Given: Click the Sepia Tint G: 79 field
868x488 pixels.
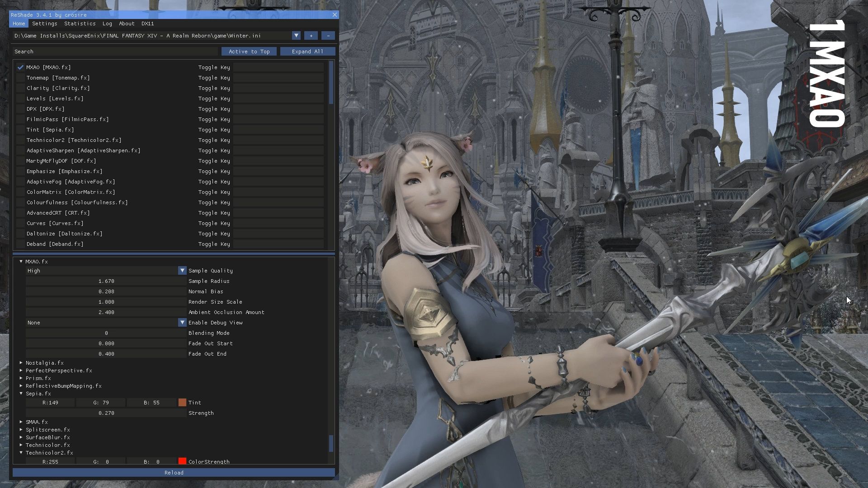Looking at the screenshot, I should click(x=101, y=403).
